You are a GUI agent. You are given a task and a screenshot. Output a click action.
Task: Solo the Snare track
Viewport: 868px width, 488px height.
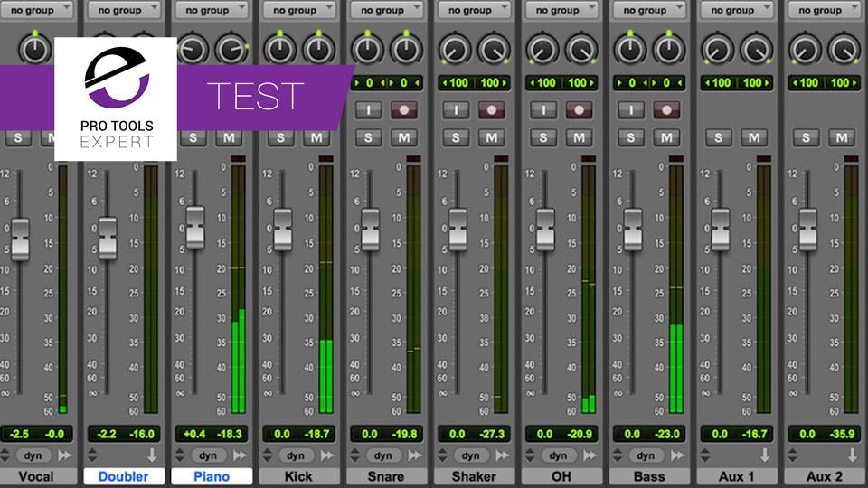click(x=368, y=137)
